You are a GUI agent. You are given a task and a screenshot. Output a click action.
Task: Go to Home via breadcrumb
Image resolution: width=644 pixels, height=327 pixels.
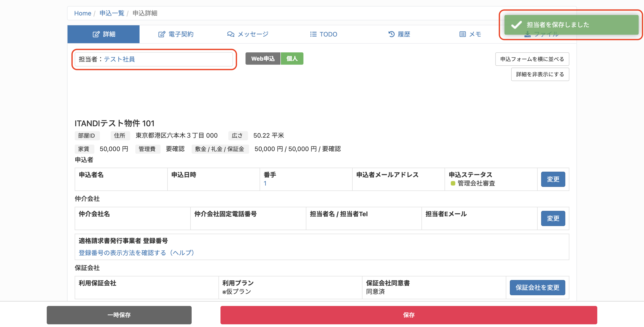click(x=83, y=13)
